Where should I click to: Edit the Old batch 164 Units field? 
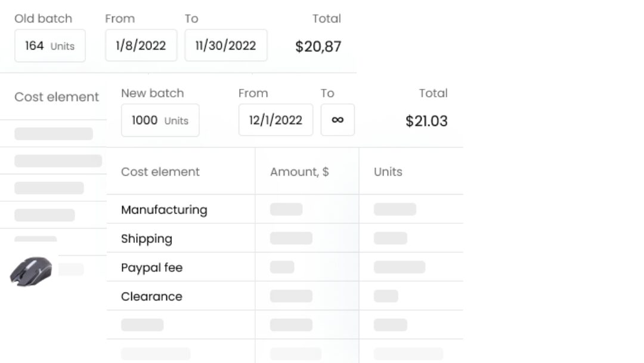(x=50, y=45)
